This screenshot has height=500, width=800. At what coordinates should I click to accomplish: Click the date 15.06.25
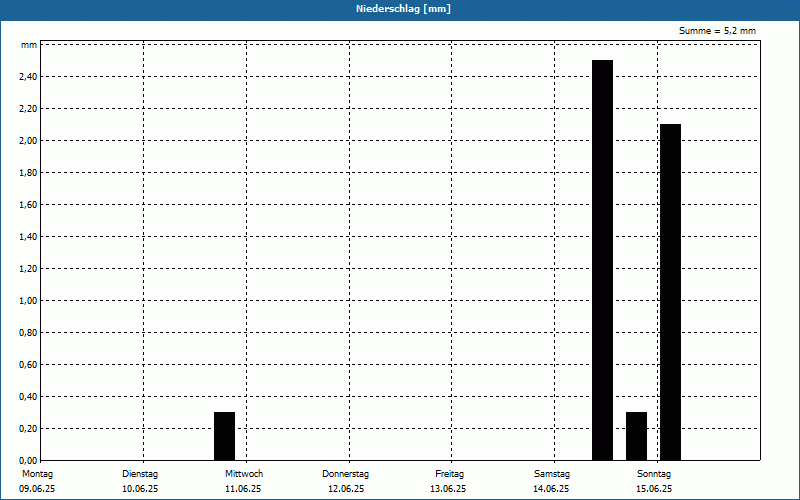click(x=654, y=489)
